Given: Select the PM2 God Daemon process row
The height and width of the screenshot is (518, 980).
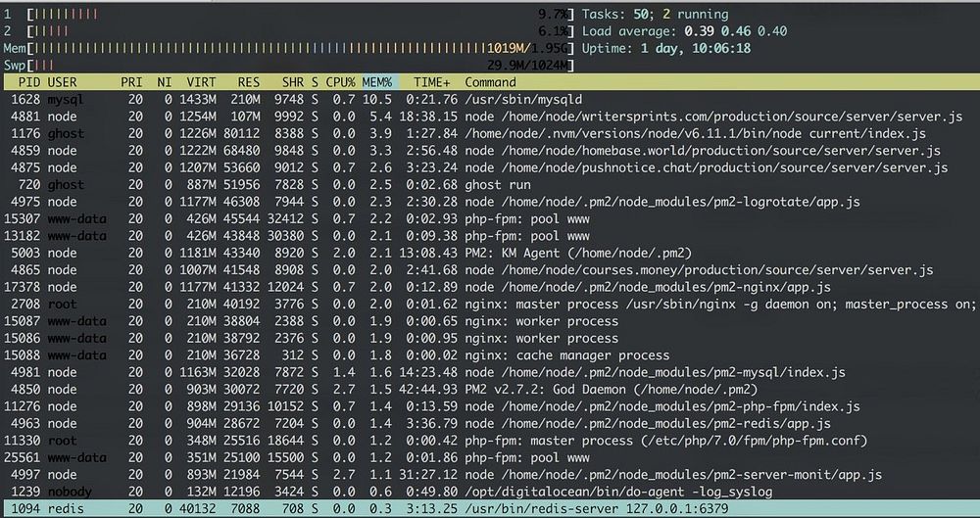Looking at the screenshot, I should coord(490,390).
